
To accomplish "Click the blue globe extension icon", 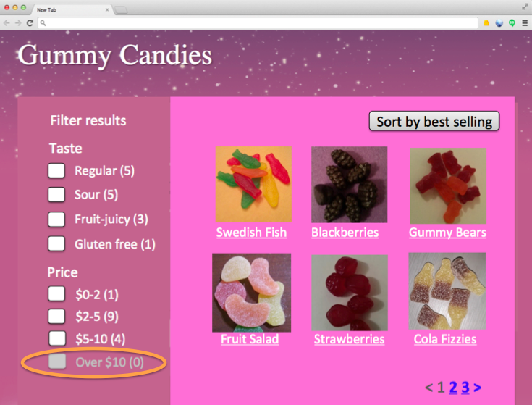I will point(499,23).
